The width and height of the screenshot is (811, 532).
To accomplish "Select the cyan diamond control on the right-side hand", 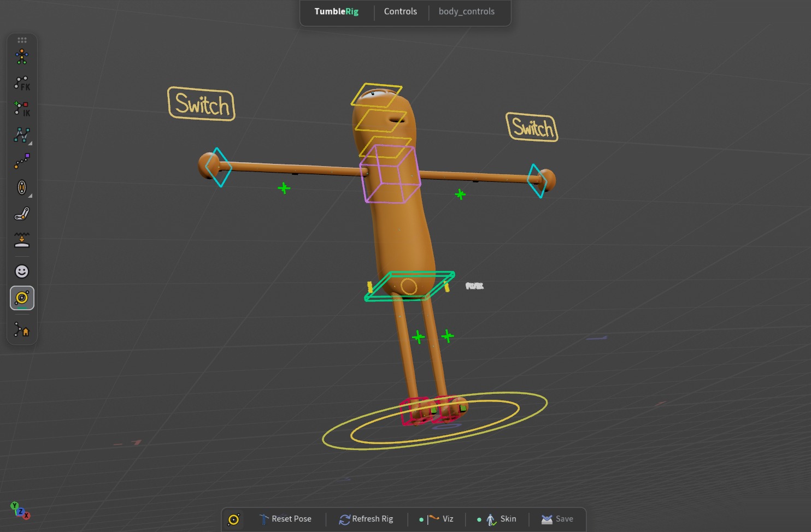I will click(x=537, y=181).
